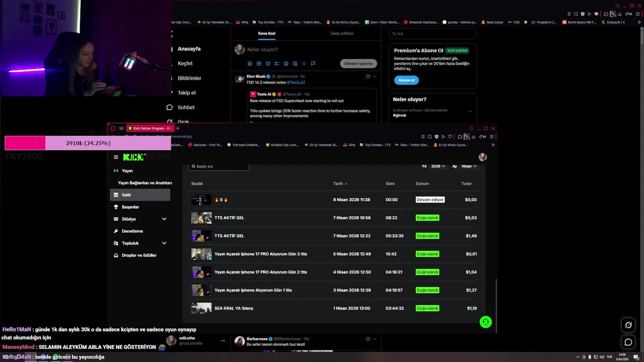Open the Iphone 17 PRO Gün 3 stream thumbnail
The width and height of the screenshot is (644, 362).
coord(201,254)
